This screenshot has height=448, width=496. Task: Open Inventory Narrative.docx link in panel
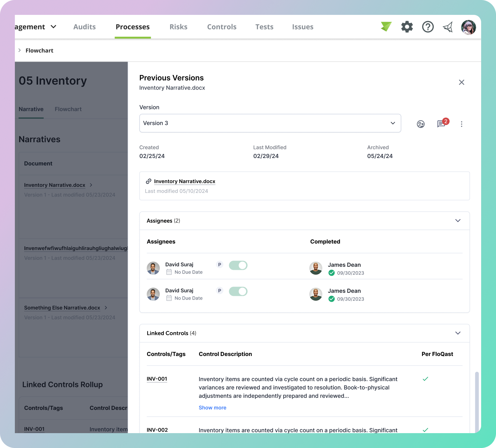click(185, 181)
